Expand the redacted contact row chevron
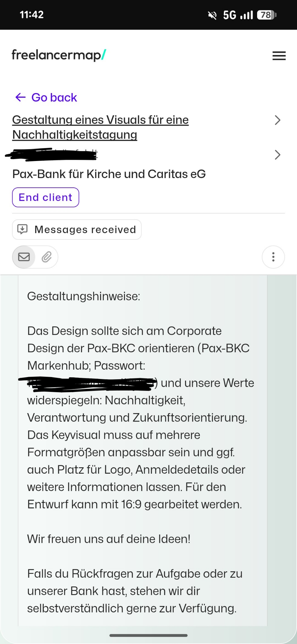Image resolution: width=297 pixels, height=644 pixels. (277, 155)
